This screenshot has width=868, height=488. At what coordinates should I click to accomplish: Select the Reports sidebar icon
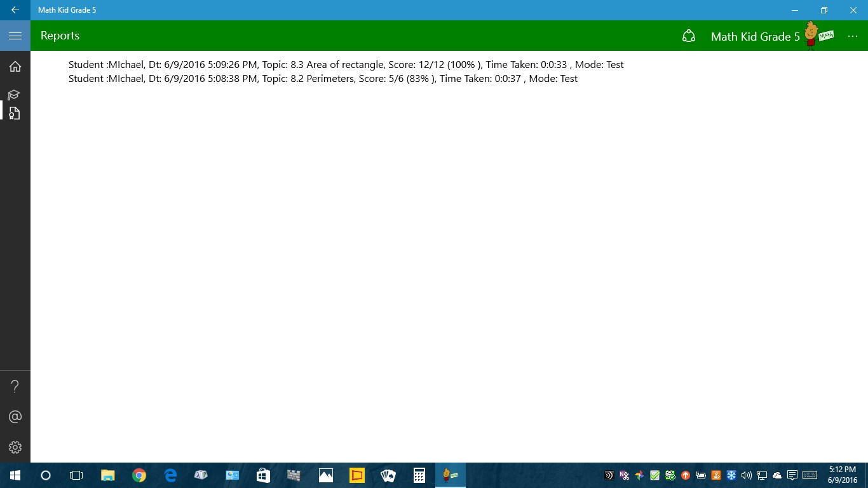coord(14,113)
